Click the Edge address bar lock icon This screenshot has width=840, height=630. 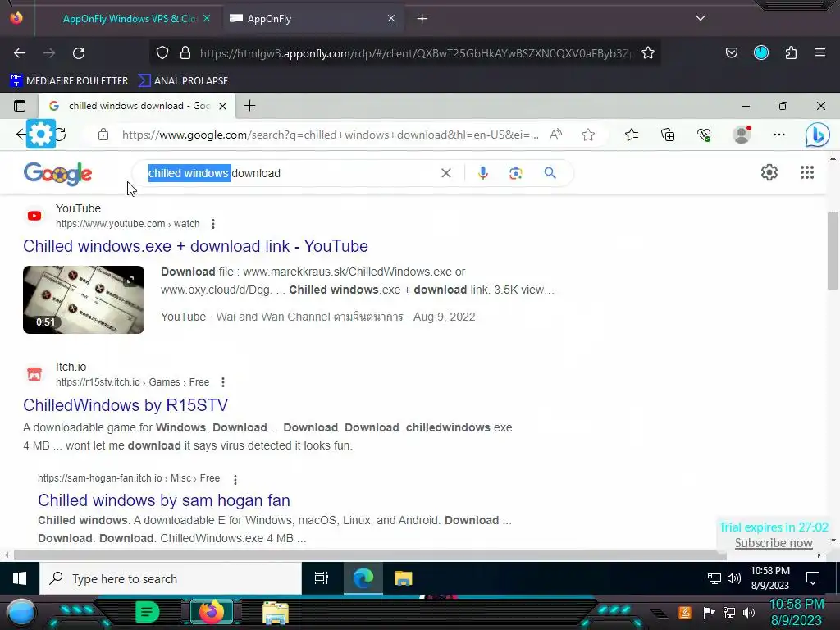pyautogui.click(x=103, y=135)
